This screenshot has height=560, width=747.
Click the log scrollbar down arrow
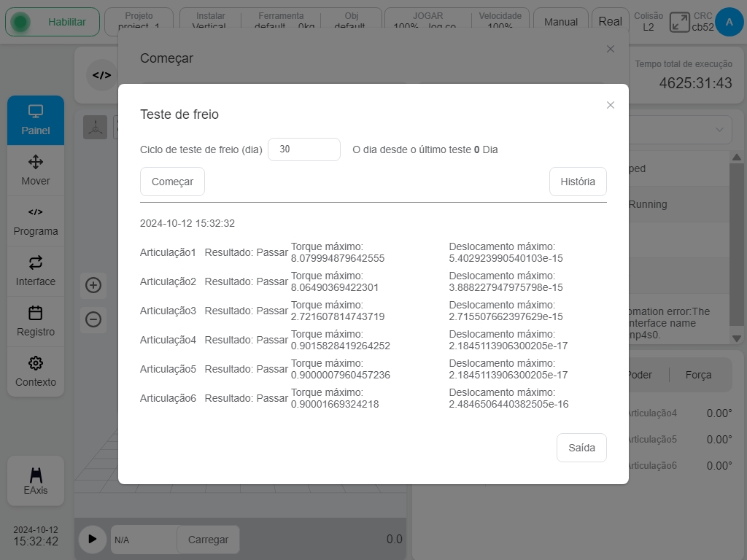pos(737,338)
